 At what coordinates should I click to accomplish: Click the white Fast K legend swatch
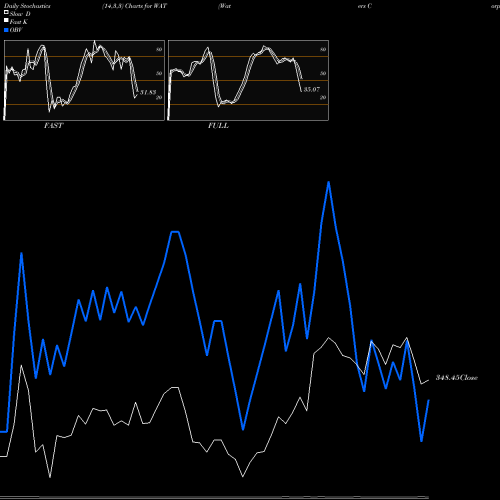[6, 21]
